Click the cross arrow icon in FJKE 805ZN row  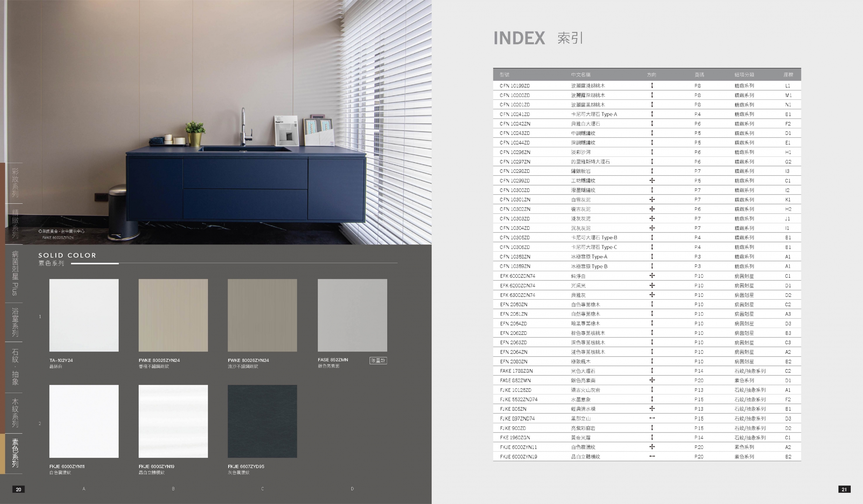pyautogui.click(x=652, y=409)
